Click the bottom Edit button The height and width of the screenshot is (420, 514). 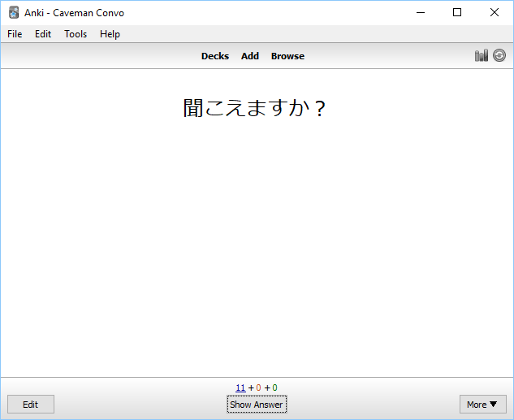point(31,405)
